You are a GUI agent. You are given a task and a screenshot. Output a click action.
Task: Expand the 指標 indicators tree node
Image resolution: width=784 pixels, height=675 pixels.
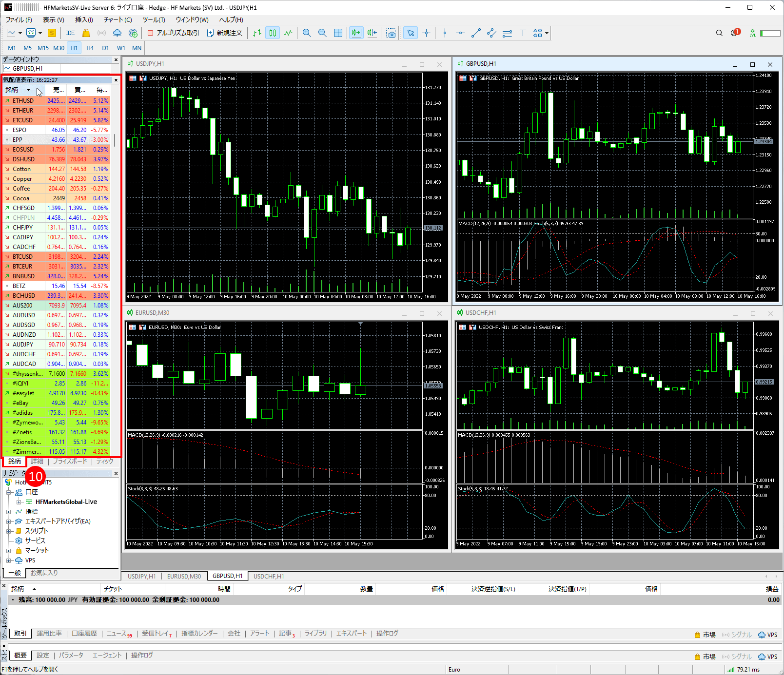(8, 512)
